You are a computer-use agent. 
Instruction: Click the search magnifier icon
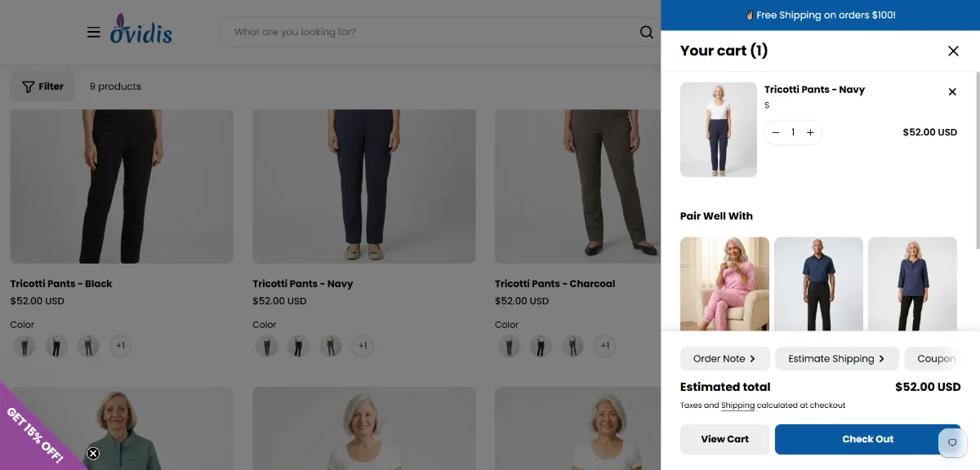646,33
